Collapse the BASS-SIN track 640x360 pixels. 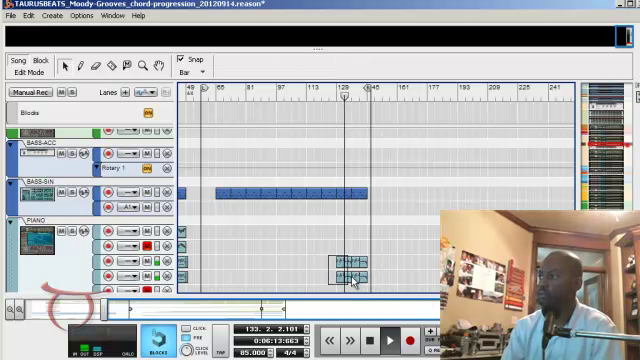(x=11, y=183)
